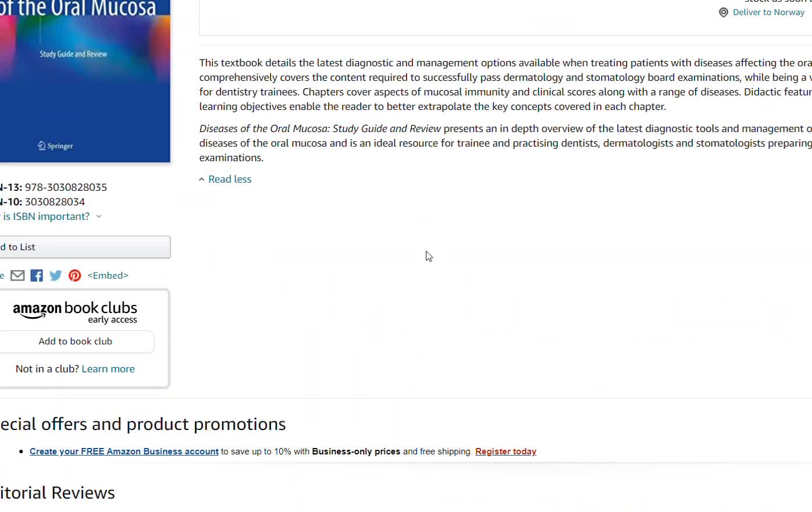Click the italic book title in description
Image resolution: width=812 pixels, height=512 pixels.
[320, 129]
